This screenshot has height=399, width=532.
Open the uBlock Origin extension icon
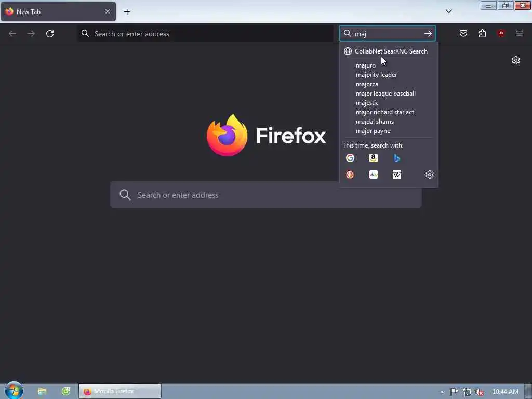coord(501,33)
